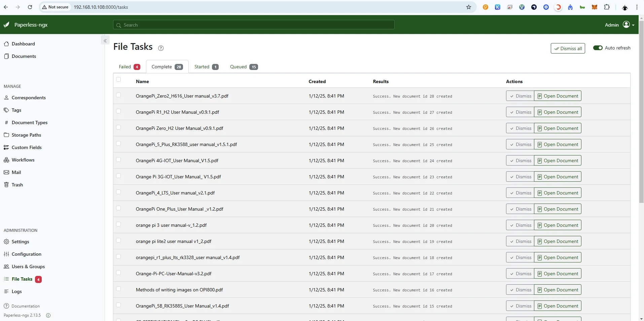Image resolution: width=644 pixels, height=321 pixels.
Task: Dismiss the OrangePi 4G-IOT manual task
Action: point(520,160)
